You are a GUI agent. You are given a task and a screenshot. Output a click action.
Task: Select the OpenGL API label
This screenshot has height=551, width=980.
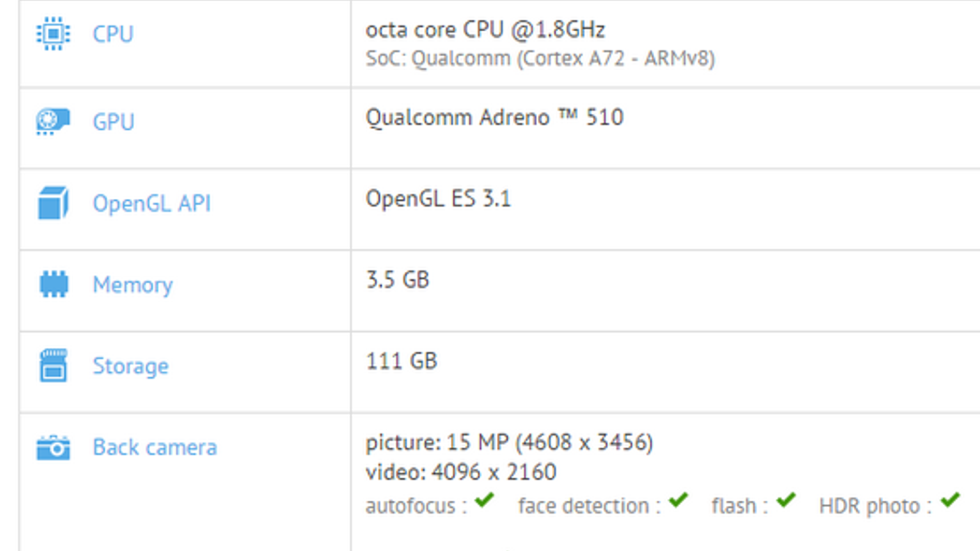click(x=151, y=203)
